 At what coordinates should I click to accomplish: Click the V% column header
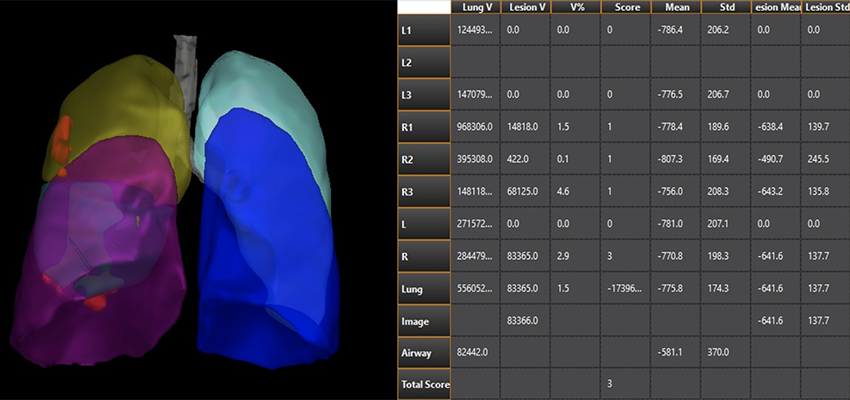coord(575,7)
